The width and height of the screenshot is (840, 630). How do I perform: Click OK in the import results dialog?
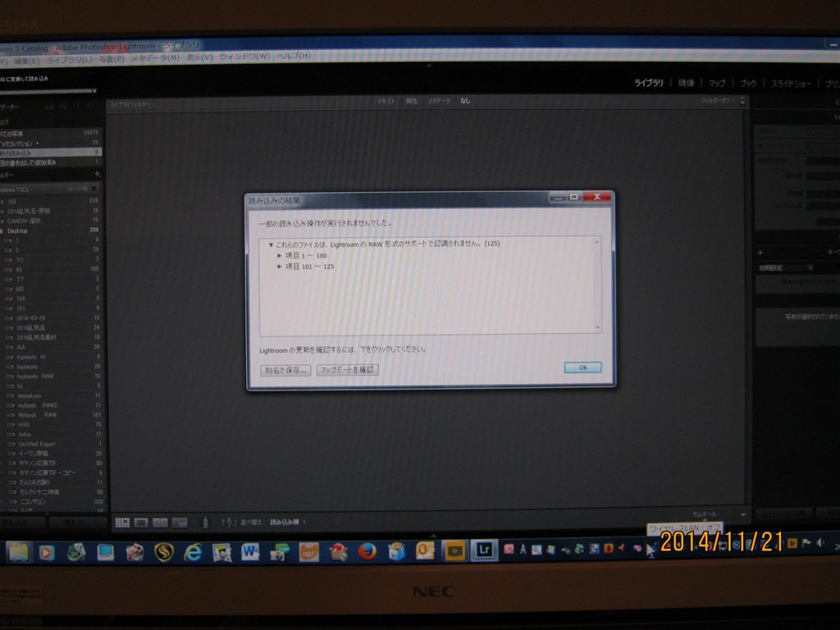coord(583,367)
